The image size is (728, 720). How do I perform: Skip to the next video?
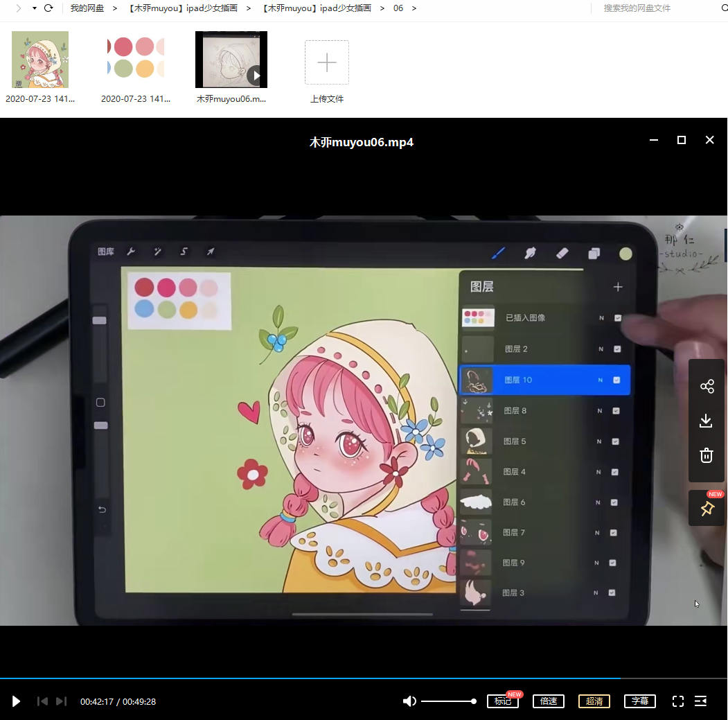click(x=61, y=701)
